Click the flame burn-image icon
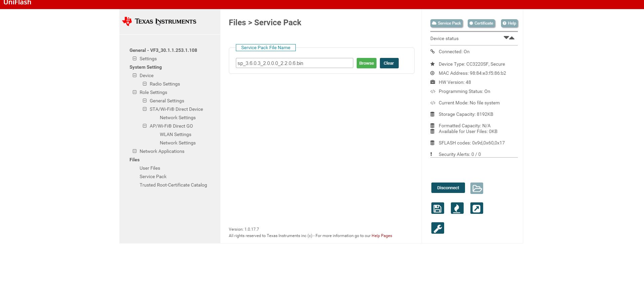 tap(457, 208)
